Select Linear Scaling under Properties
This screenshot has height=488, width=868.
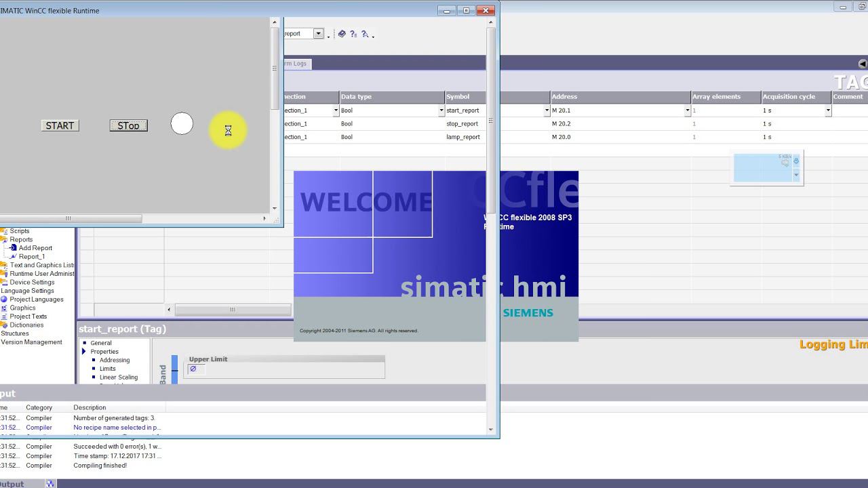[x=119, y=378]
